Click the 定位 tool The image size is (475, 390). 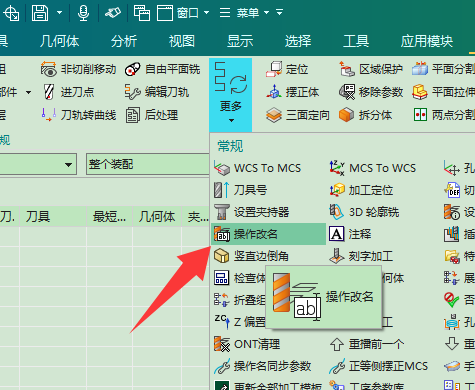coord(287,69)
